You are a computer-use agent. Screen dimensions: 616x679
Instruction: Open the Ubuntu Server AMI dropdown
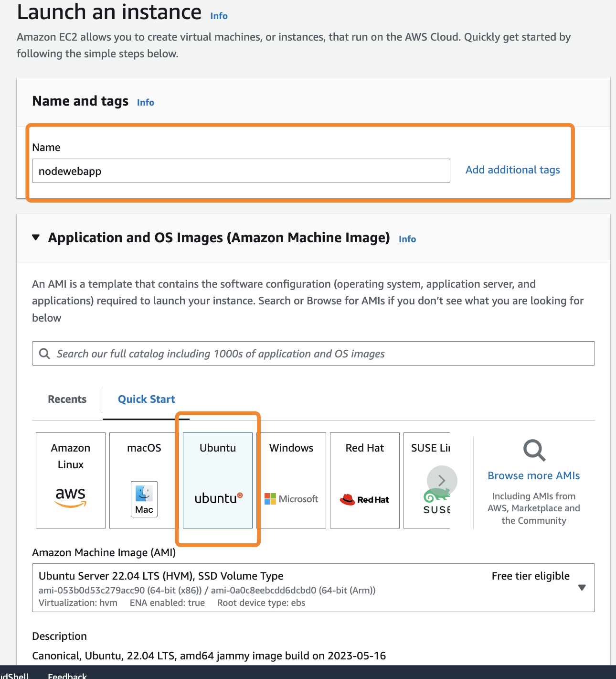[582, 588]
